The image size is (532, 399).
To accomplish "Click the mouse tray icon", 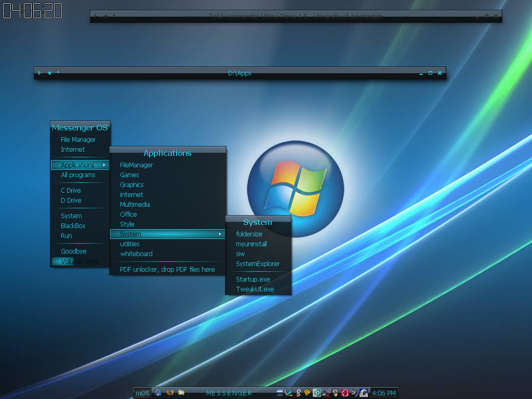I will [x=336, y=393].
